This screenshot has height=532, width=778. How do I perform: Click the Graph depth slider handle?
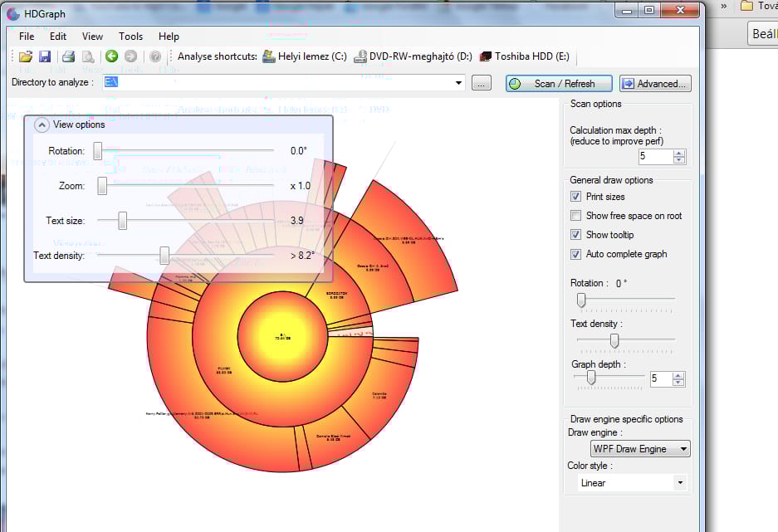click(591, 378)
